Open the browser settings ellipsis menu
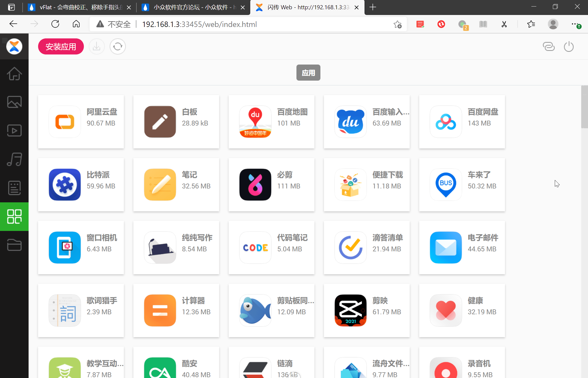Viewport: 588px width, 378px height. (574, 25)
